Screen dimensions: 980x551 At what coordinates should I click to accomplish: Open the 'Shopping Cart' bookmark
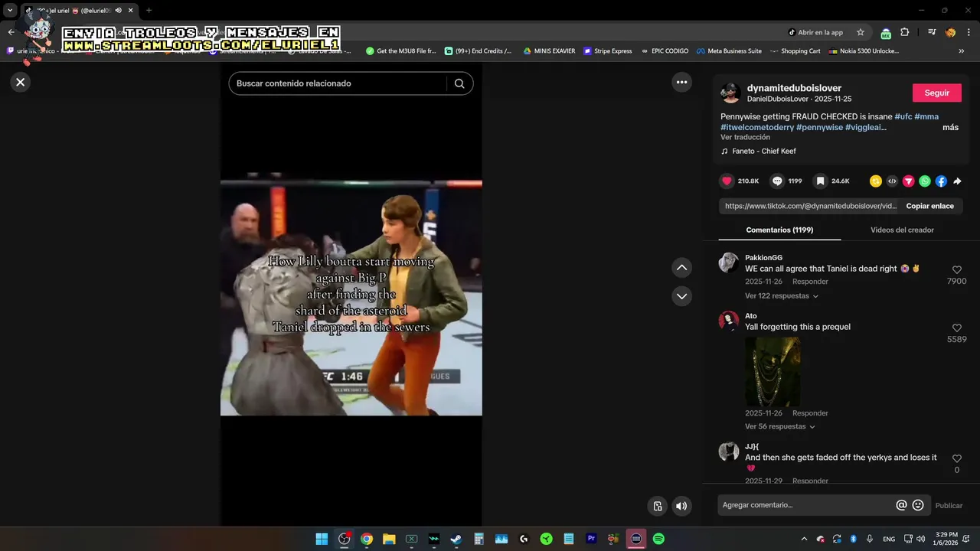[x=795, y=51]
